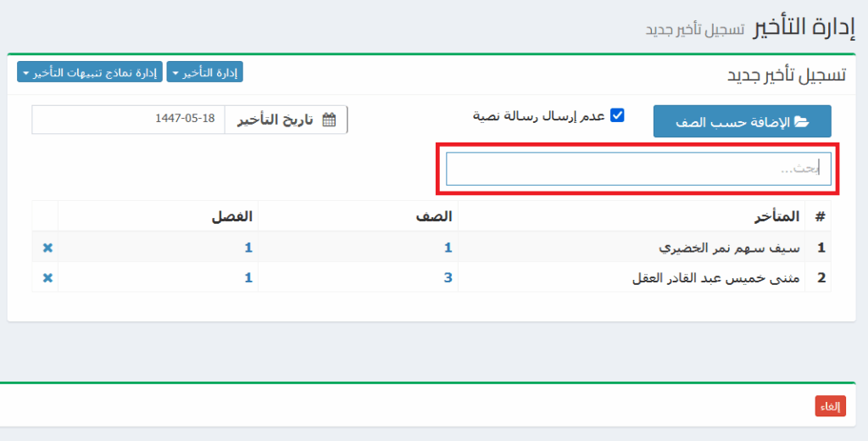The height and width of the screenshot is (441, 868).
Task: Open الفصل link in مثنى خميس row
Action: pyautogui.click(x=248, y=278)
